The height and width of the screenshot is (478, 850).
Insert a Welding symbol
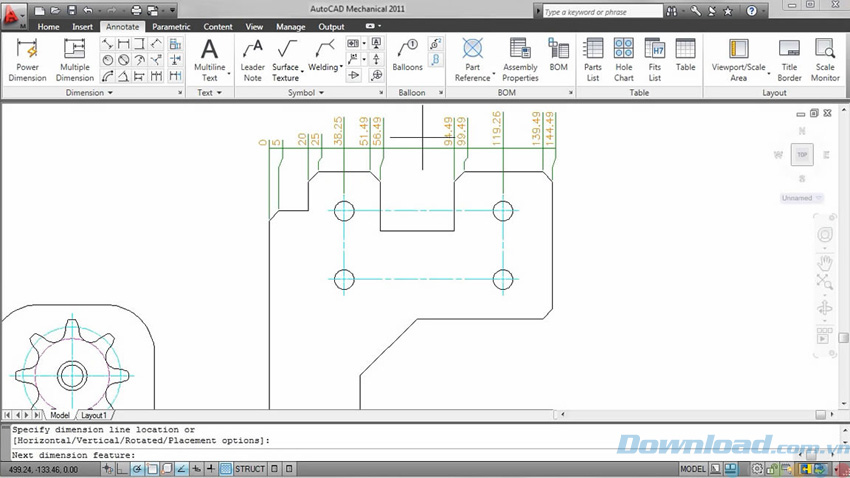tap(324, 55)
